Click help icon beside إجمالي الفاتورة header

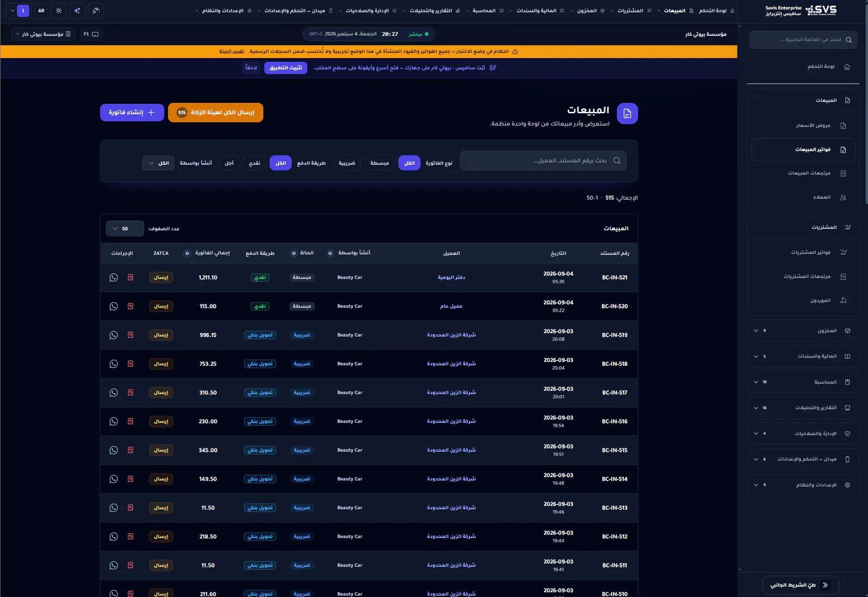(x=187, y=253)
